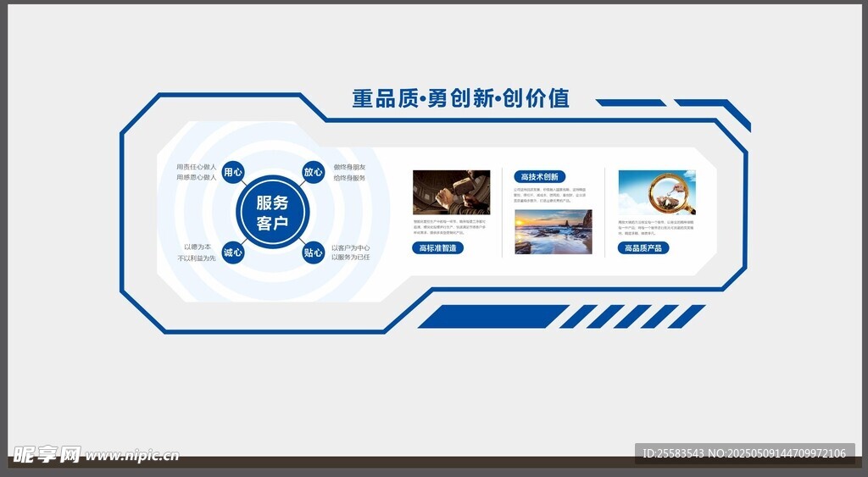Click the 以客户为中心 text line
The image size is (868, 477).
coord(350,247)
